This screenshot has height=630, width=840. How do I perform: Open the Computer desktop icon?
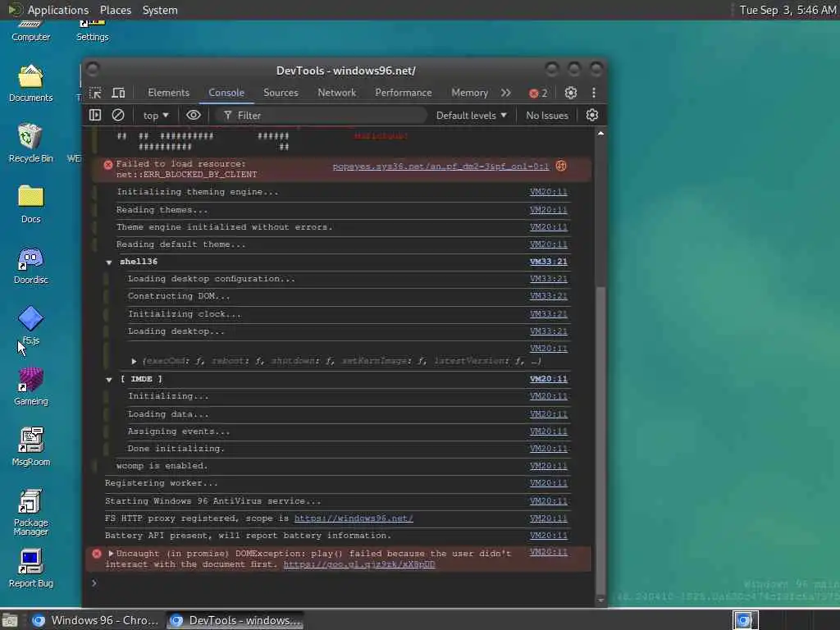[30, 31]
